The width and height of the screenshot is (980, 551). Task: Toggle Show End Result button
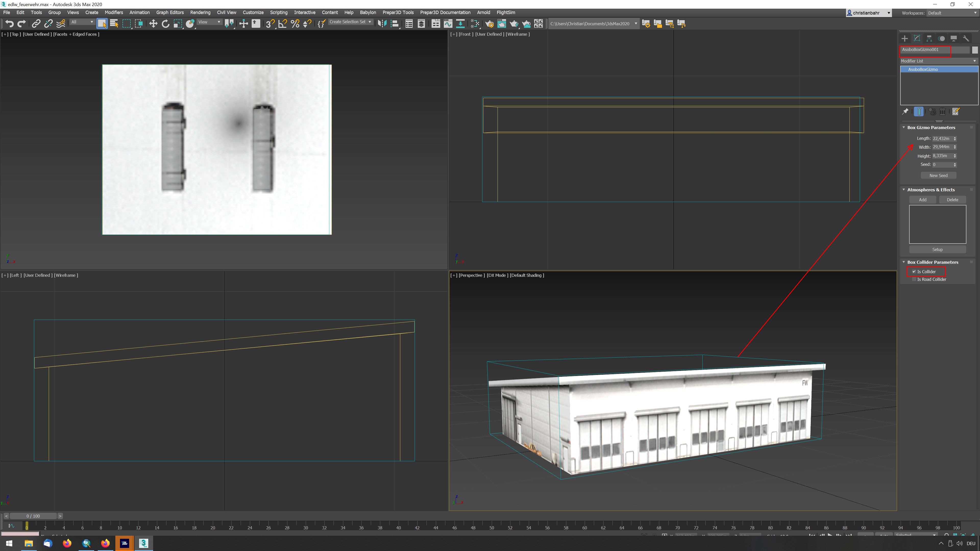(x=919, y=111)
